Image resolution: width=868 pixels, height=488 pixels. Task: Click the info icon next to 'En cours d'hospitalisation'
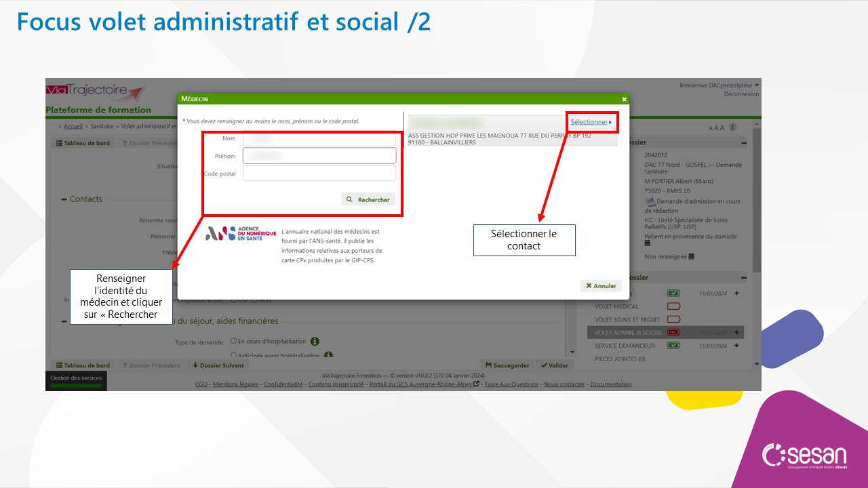pos(315,342)
